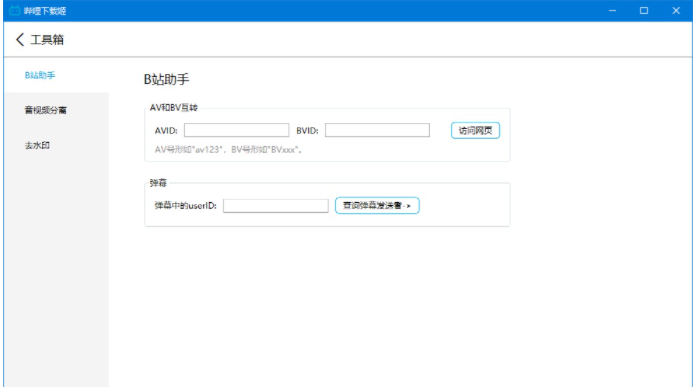The image size is (698, 387).
Task: Go back using the arrow beside 工具箱
Action: tap(20, 40)
